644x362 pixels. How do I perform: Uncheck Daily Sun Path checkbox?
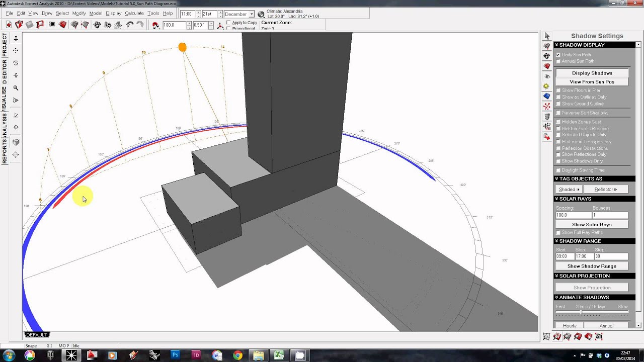[558, 55]
